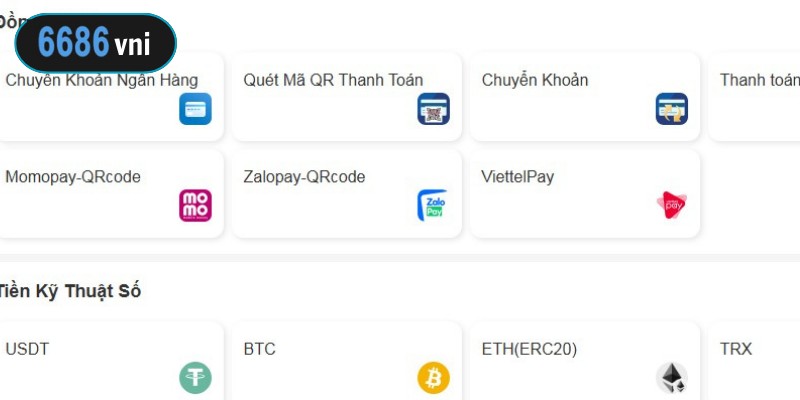
Task: Pick Momopay-QRcode payment method
Action: pyautogui.click(x=110, y=193)
